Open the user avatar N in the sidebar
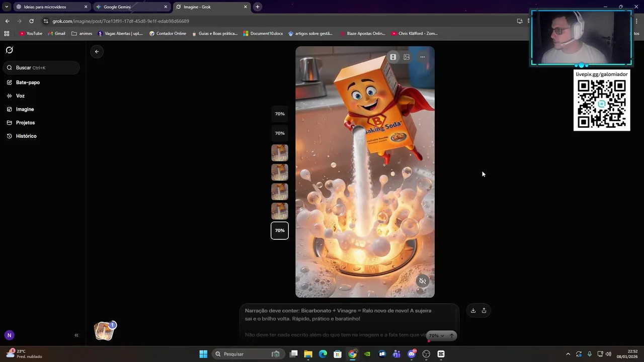Viewport: 644px width, 362px height. 9,335
